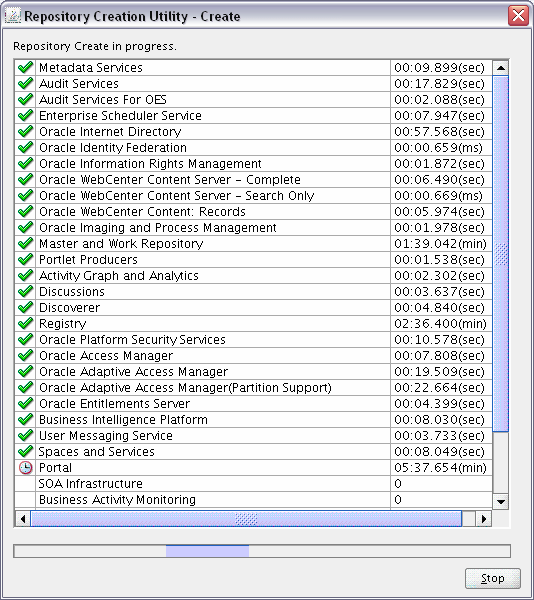Click the checkmark next to User Messaging Service
This screenshot has height=600, width=534.
point(25,435)
